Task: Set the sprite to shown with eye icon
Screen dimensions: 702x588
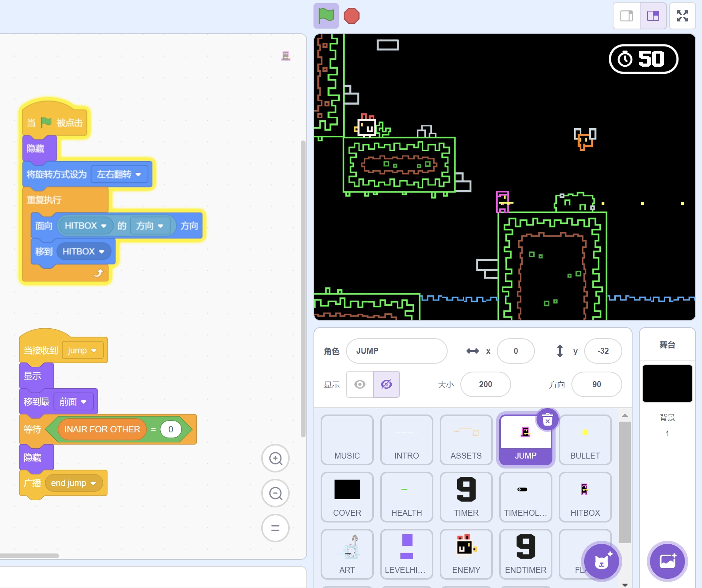Action: [x=360, y=384]
